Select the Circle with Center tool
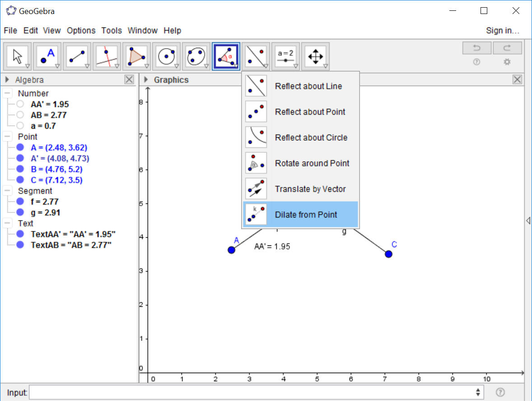Viewport: 532px width, 401px height. 166,55
